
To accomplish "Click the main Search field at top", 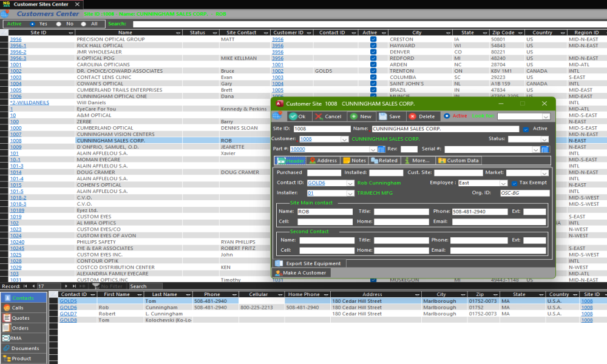I will tap(364, 24).
